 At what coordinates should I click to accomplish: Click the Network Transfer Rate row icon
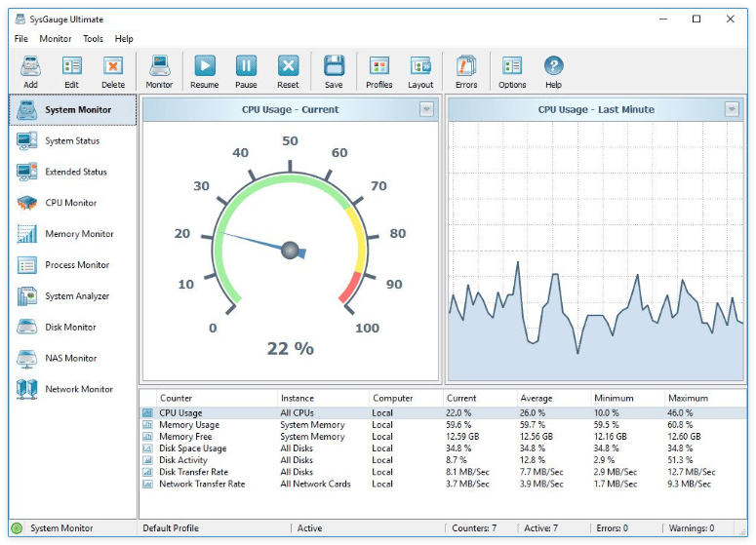point(147,484)
